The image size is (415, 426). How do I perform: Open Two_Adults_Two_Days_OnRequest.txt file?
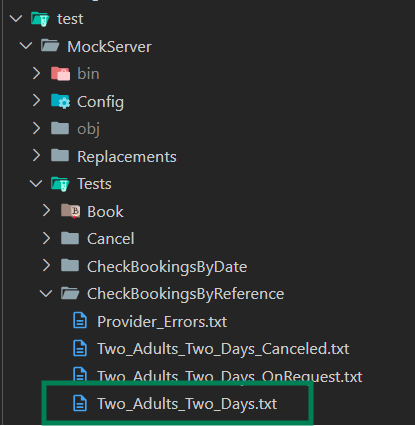pyautogui.click(x=230, y=376)
